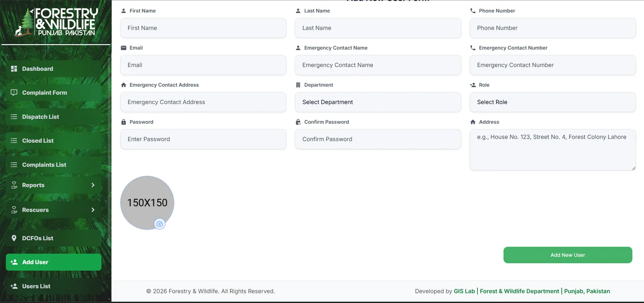The image size is (644, 303).
Task: Click the Complaints List icon in sidebar
Action: tap(14, 165)
